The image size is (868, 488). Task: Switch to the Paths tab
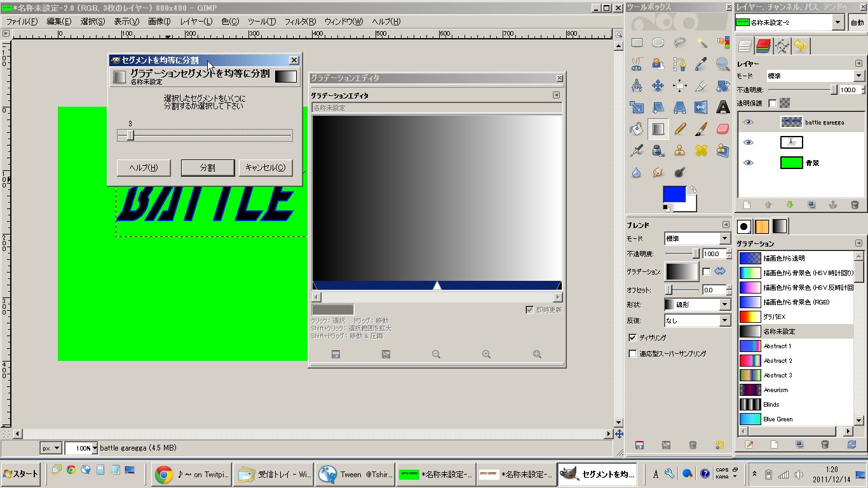pos(782,46)
